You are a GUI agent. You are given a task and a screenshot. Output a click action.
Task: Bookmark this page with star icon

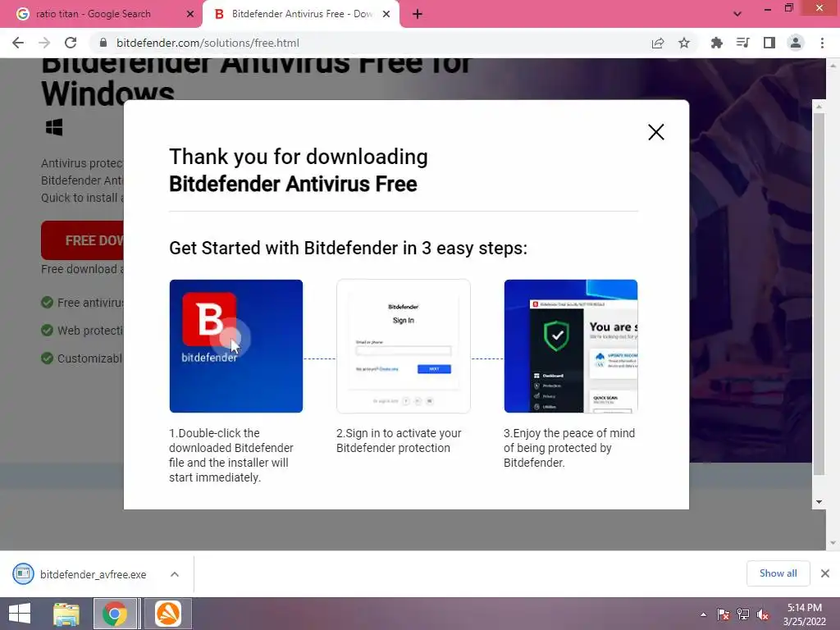pyautogui.click(x=684, y=43)
